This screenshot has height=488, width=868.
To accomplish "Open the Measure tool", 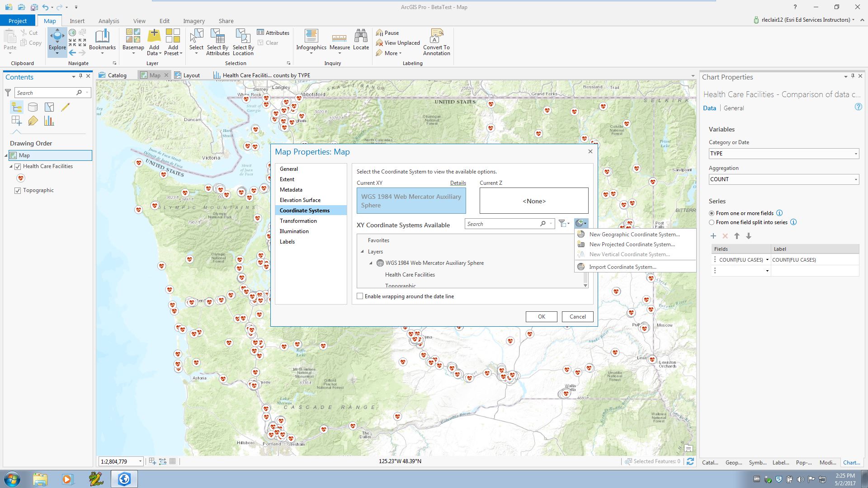I will [340, 38].
